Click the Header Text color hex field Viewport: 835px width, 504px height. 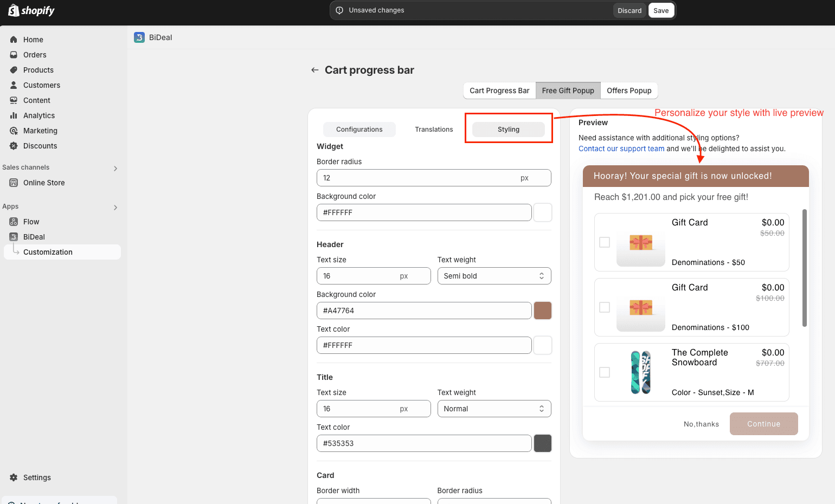pyautogui.click(x=424, y=345)
